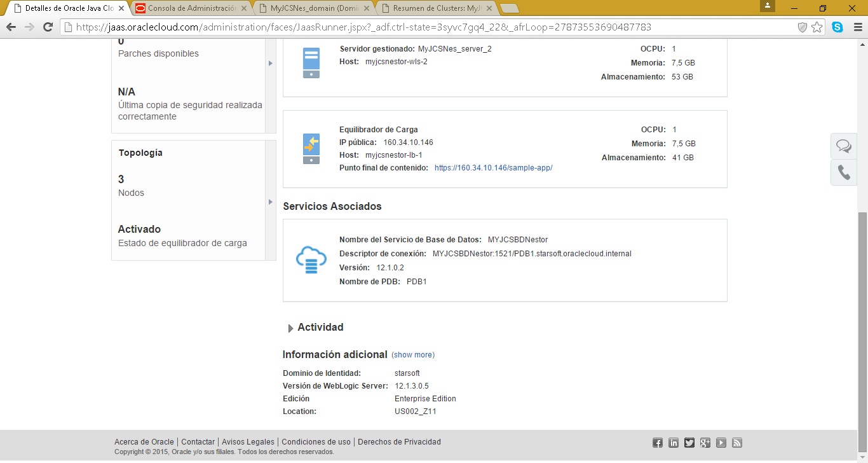
Task: Click the database cloud service icon
Action: pyautogui.click(x=311, y=260)
